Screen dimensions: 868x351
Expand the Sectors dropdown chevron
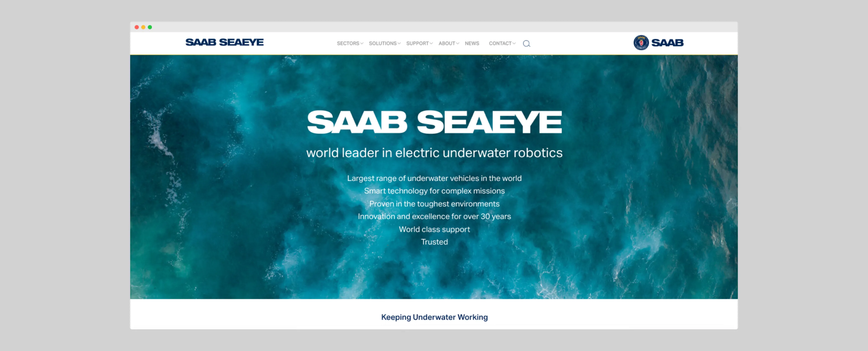362,43
